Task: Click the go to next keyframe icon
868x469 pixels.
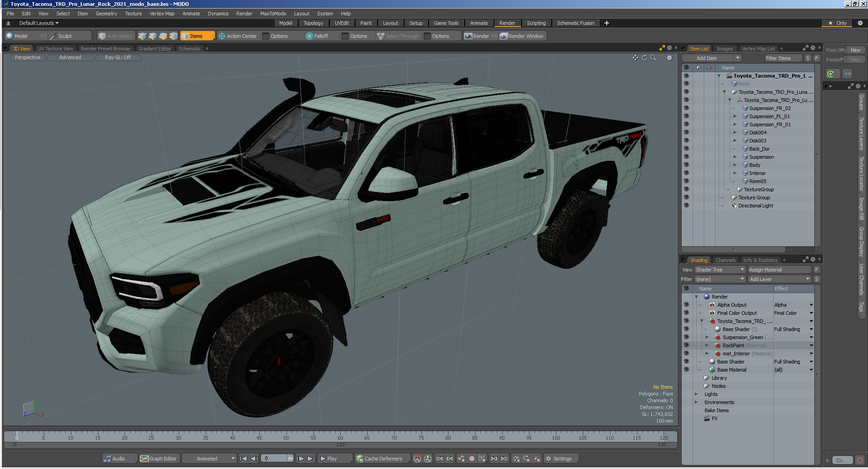Action: [x=494, y=459]
